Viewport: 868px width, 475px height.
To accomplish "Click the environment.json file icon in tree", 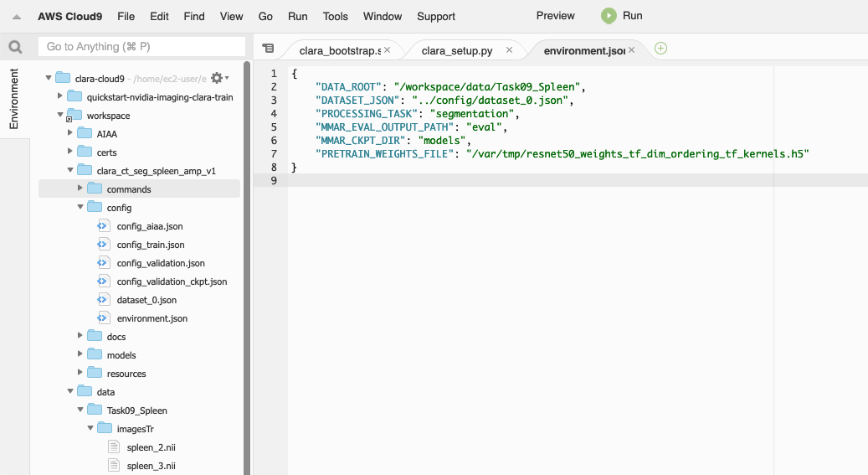I will click(103, 318).
